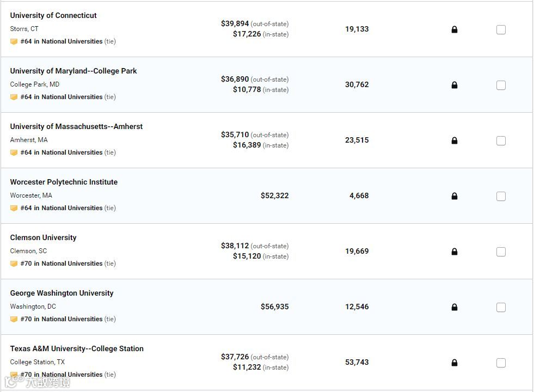Image resolution: width=534 pixels, height=392 pixels.
Task: Click the lock icon for University of Connecticut
Action: (455, 29)
